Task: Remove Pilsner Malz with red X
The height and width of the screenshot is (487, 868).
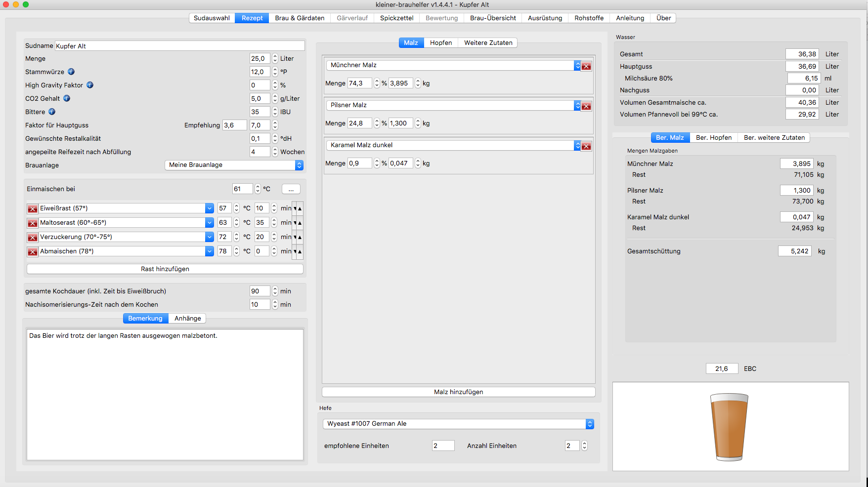Action: pyautogui.click(x=586, y=106)
